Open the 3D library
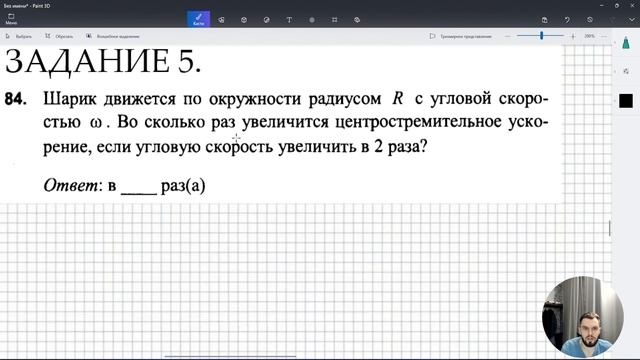Image resolution: width=640 pixels, height=360 pixels. pos(357,20)
